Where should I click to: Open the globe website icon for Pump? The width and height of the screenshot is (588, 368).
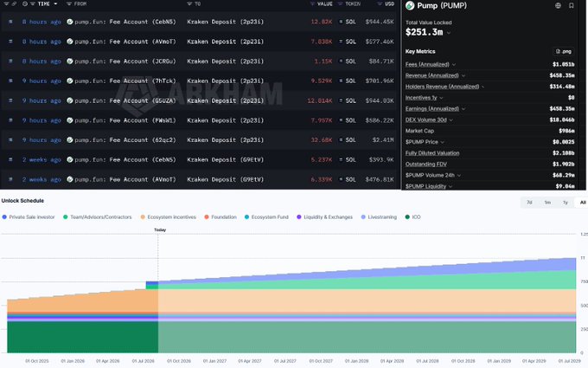[558, 5]
